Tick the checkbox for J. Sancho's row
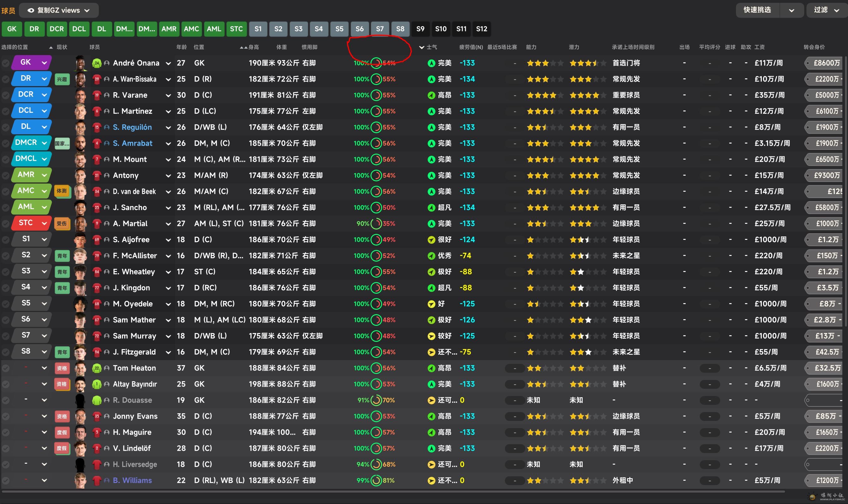This screenshot has width=848, height=504. [5, 207]
